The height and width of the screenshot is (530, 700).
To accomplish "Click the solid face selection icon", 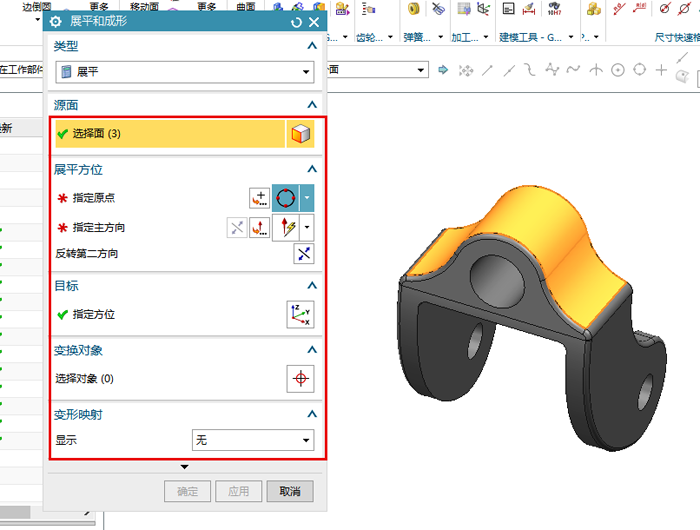I will coord(300,134).
